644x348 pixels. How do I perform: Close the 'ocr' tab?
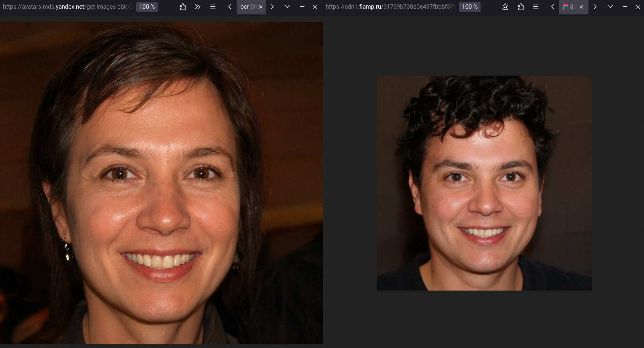click(x=261, y=7)
